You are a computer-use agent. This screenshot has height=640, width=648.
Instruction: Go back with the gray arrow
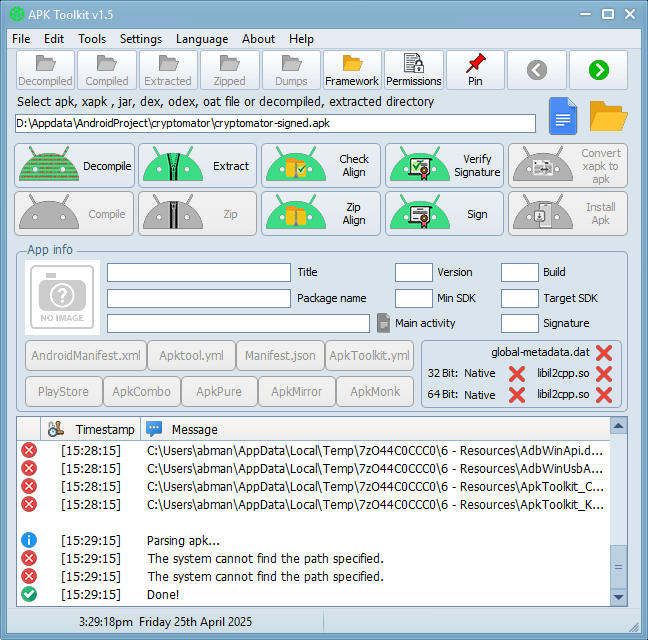click(x=537, y=70)
